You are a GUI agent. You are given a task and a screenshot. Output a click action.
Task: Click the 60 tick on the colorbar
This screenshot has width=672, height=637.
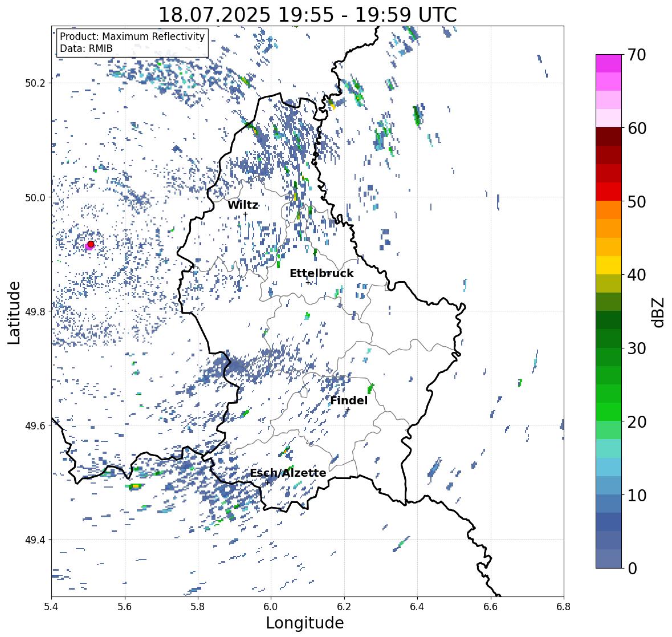pos(637,128)
